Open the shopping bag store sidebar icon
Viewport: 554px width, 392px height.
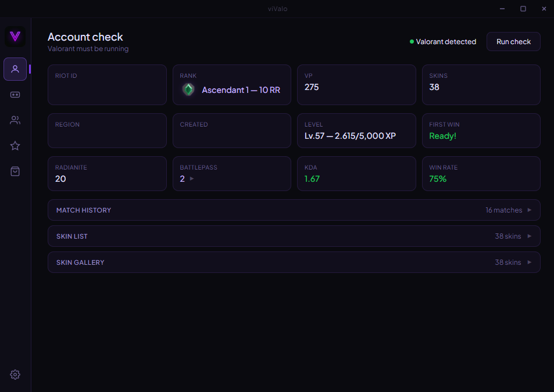pyautogui.click(x=15, y=171)
